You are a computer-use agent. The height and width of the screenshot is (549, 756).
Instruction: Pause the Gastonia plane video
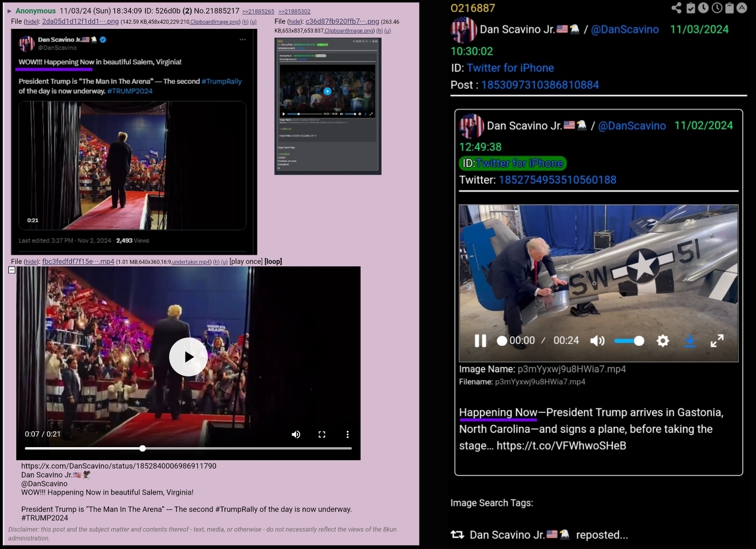point(480,341)
